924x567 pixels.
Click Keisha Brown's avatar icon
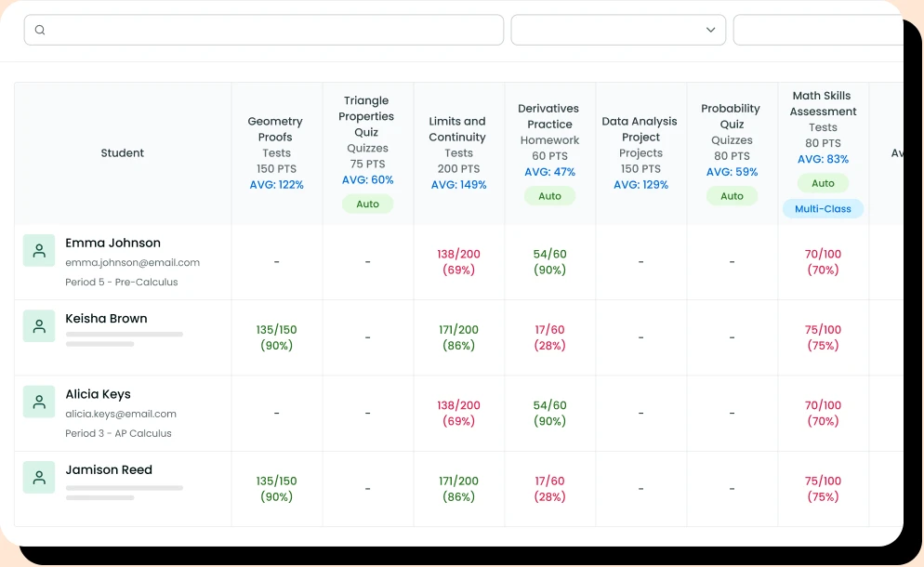(39, 326)
